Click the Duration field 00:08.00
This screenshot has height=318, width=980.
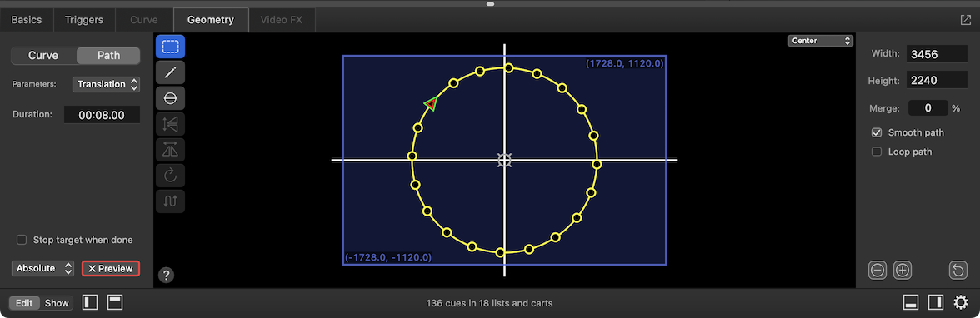coord(102,115)
